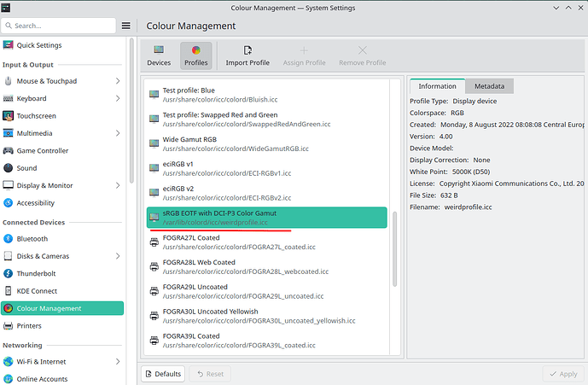Expand the Display & Monitor section
The image size is (588, 385).
coord(118,185)
